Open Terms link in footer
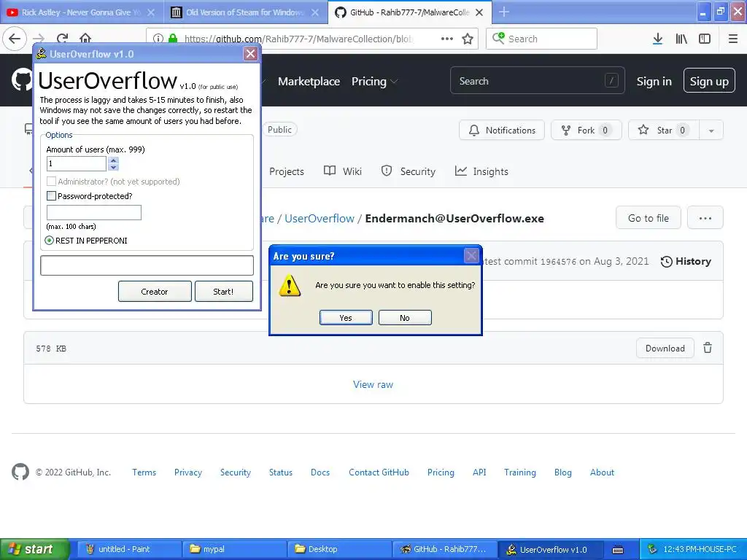747x560 pixels. 144,472
